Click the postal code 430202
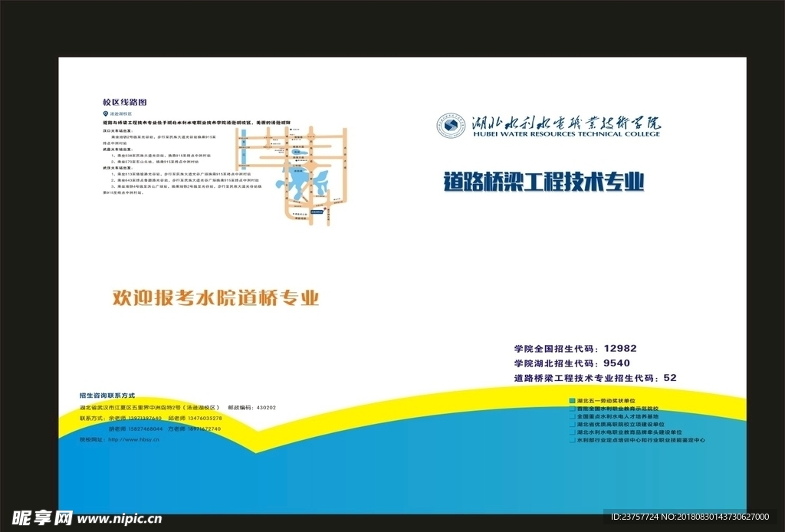 point(266,407)
